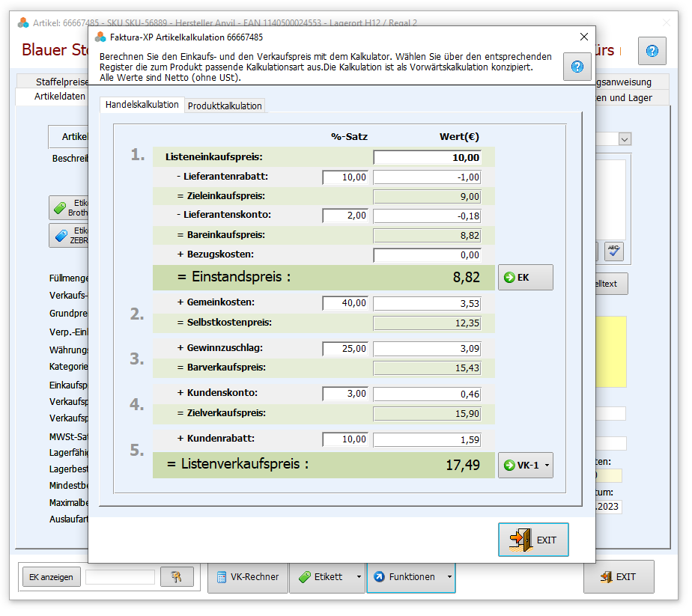Click the EXIT button in the article window
Screen dimensions: 692x616
[619, 577]
